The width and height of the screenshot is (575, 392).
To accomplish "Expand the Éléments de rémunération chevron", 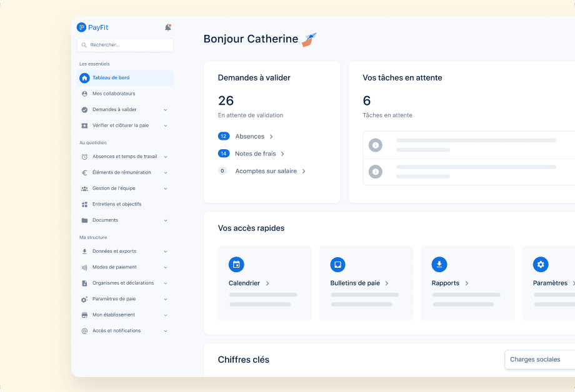I will (166, 172).
